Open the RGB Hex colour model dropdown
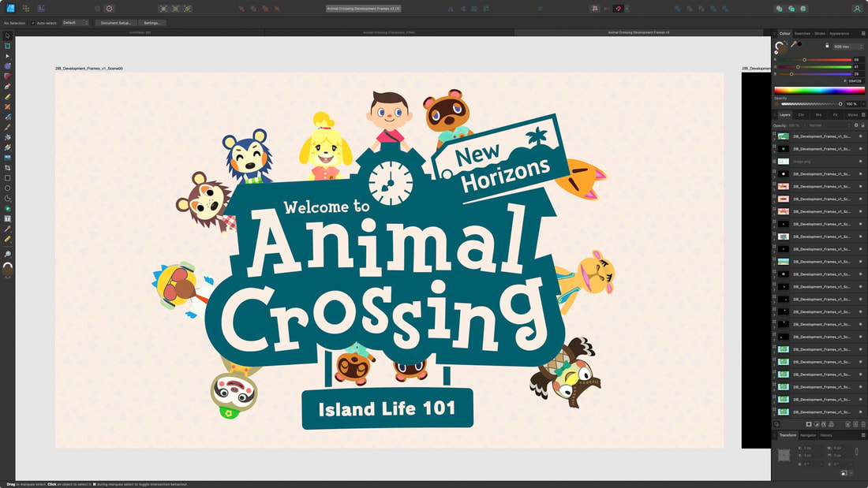Viewport: 868px width, 488px height. [847, 47]
